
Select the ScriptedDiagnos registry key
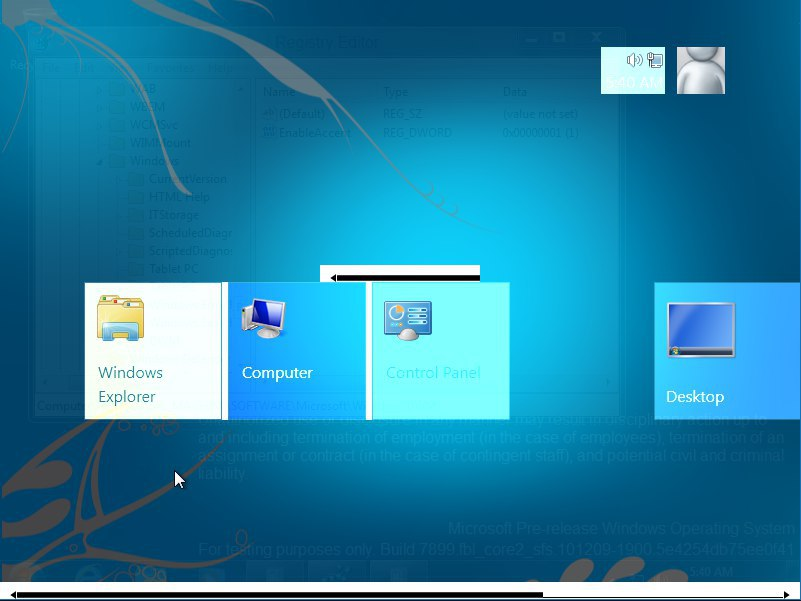(191, 251)
